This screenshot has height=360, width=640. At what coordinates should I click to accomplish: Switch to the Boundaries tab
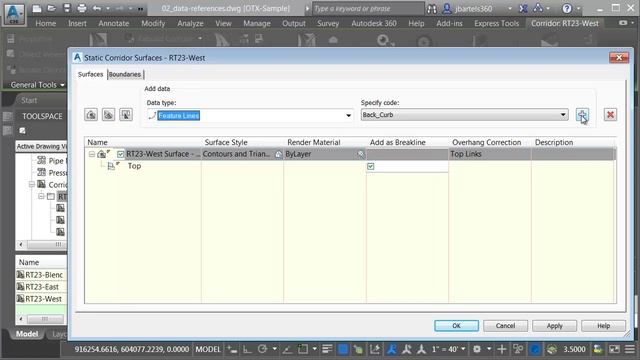pyautogui.click(x=124, y=74)
